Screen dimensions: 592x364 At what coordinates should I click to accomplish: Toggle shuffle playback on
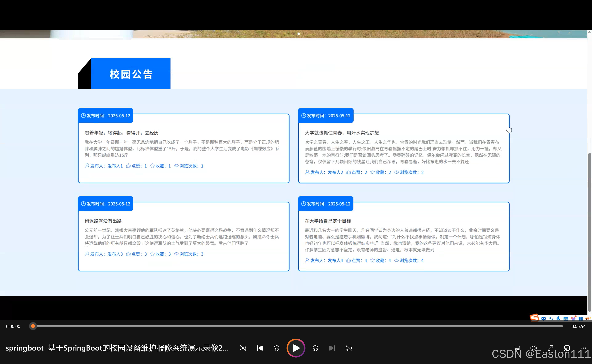click(243, 348)
